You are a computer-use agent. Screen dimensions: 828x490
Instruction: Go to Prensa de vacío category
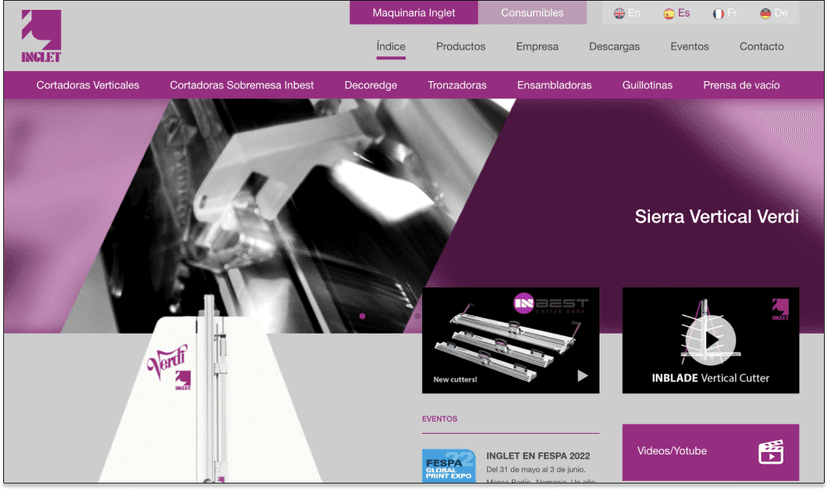(741, 85)
